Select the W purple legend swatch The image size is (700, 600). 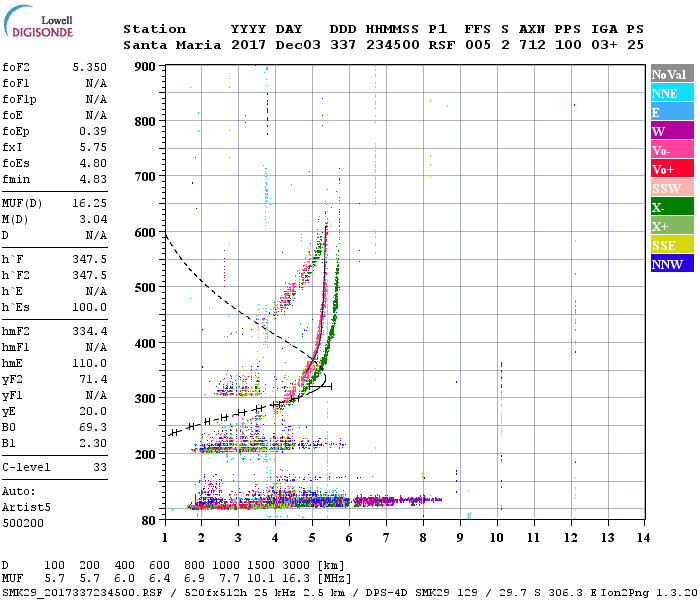point(672,131)
